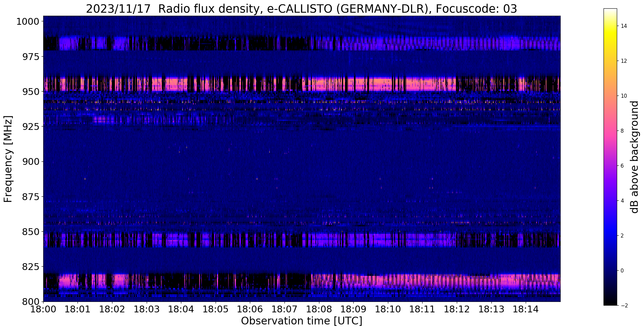
Task: Click the 18:09 time tick label
Action: pyautogui.click(x=353, y=309)
